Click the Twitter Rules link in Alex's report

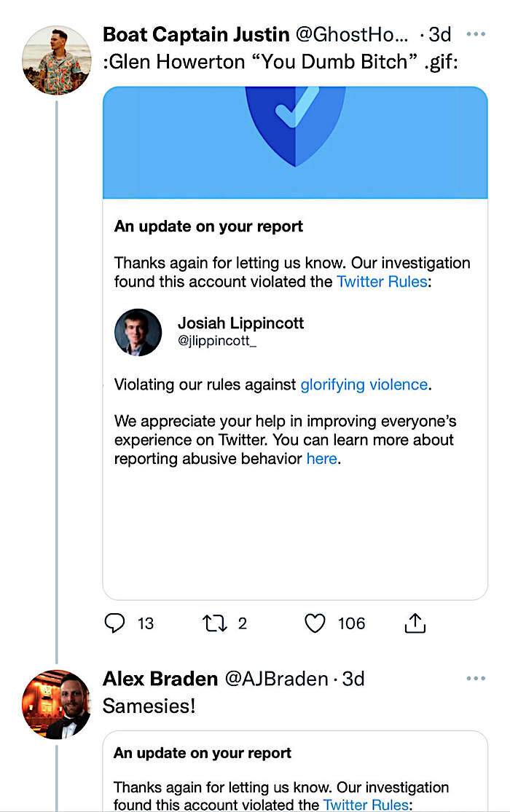[x=366, y=804]
